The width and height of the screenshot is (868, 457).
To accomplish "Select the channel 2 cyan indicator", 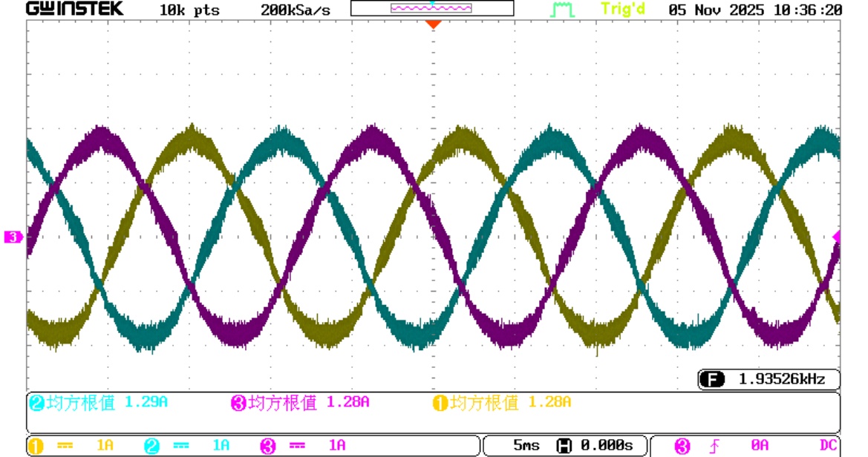I will tap(151, 446).
